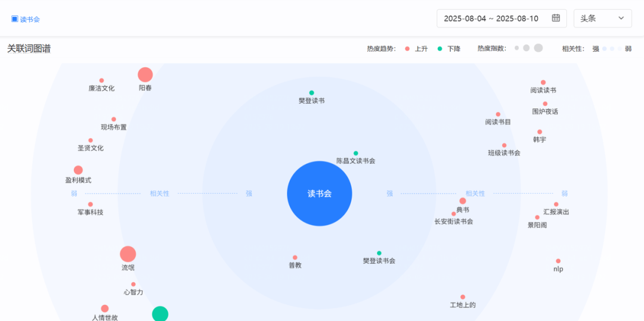Click the largest 热度指数 legend circle

(538, 48)
